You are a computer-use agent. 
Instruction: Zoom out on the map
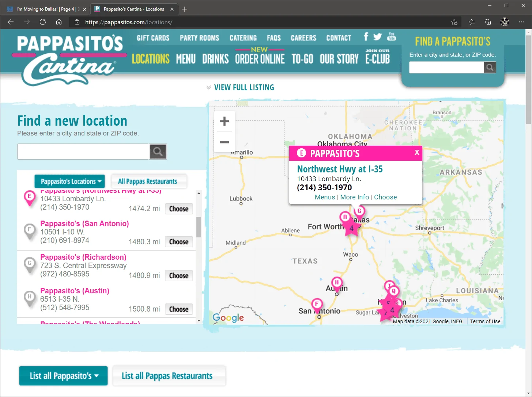[225, 142]
